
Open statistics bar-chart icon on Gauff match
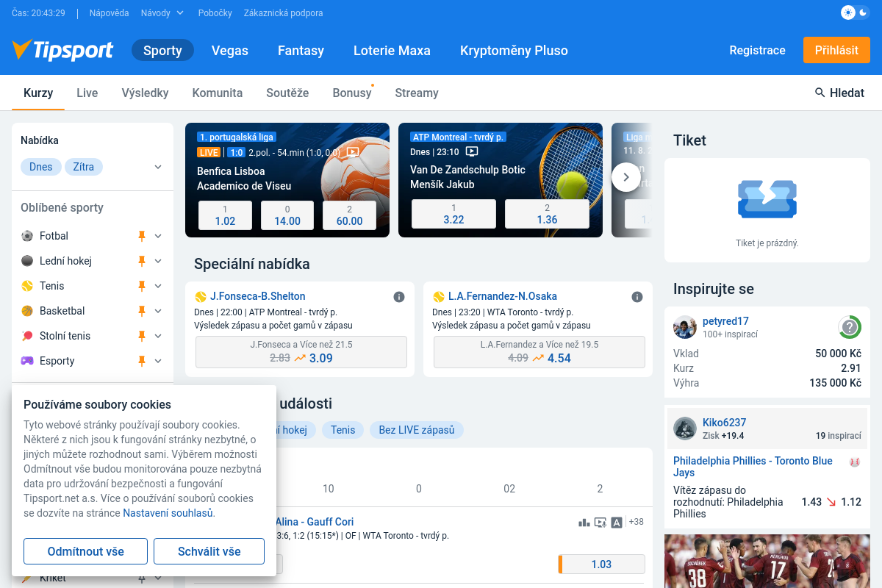[x=584, y=523]
